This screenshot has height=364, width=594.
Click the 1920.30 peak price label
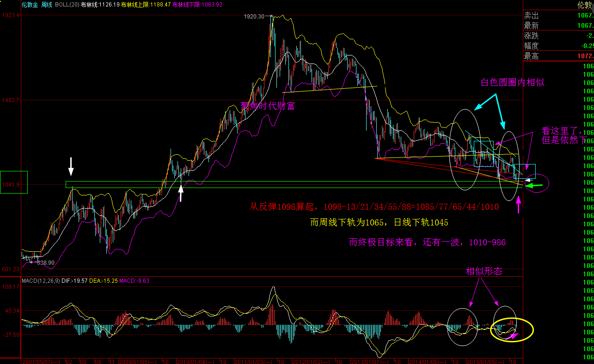254,17
